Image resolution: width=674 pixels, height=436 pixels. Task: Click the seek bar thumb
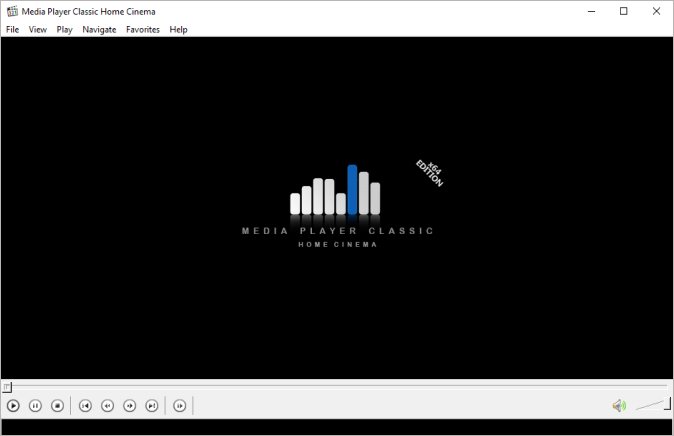pyautogui.click(x=7, y=387)
